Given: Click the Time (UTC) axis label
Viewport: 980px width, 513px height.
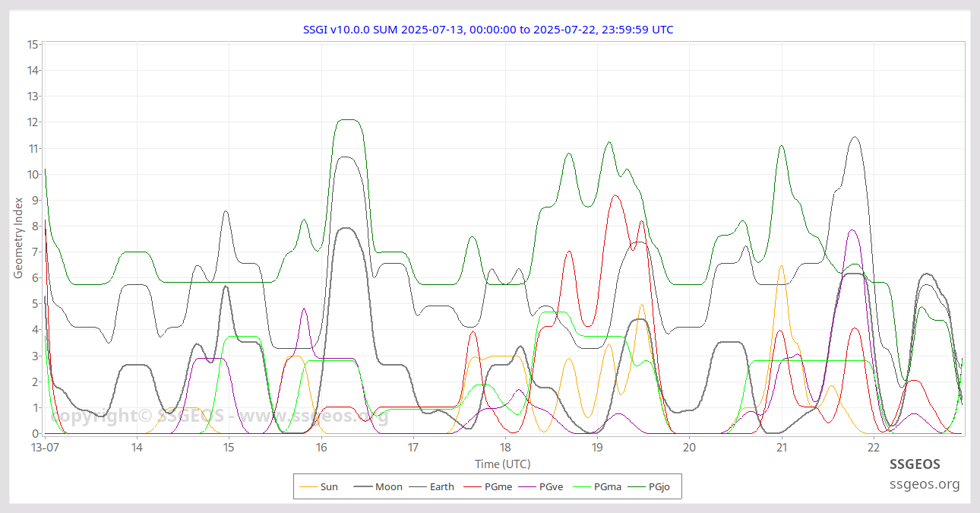Looking at the screenshot, I should coord(501,464).
